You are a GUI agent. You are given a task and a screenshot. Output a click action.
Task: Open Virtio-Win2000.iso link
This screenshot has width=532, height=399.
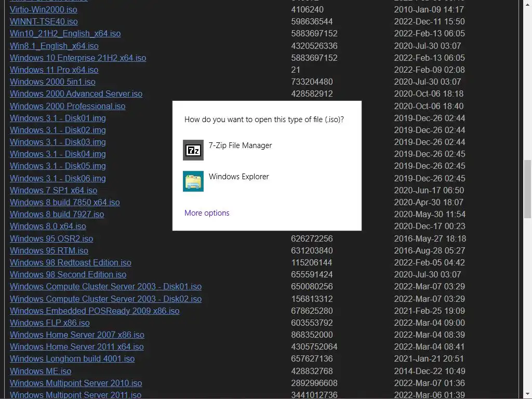pos(44,9)
